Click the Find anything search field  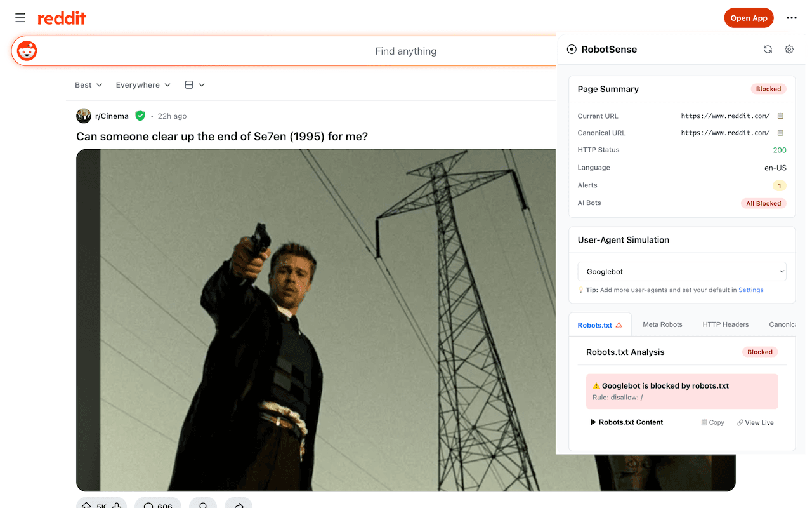tap(405, 51)
